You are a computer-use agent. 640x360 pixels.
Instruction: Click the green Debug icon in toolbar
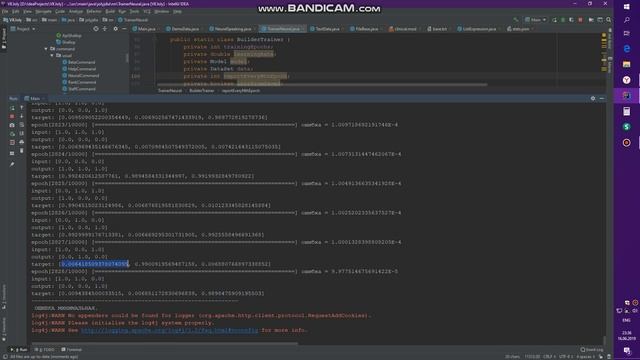563,20
